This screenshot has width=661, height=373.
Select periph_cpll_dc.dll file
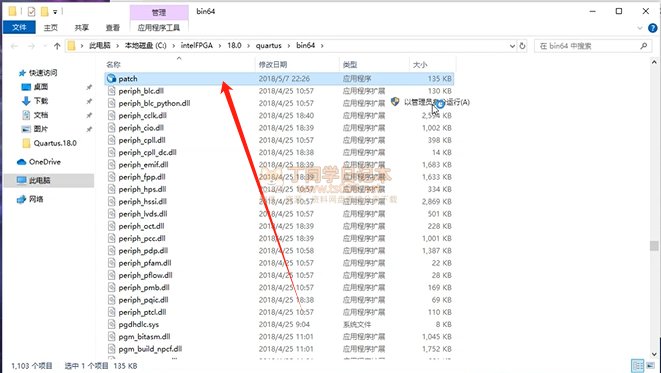click(x=148, y=152)
